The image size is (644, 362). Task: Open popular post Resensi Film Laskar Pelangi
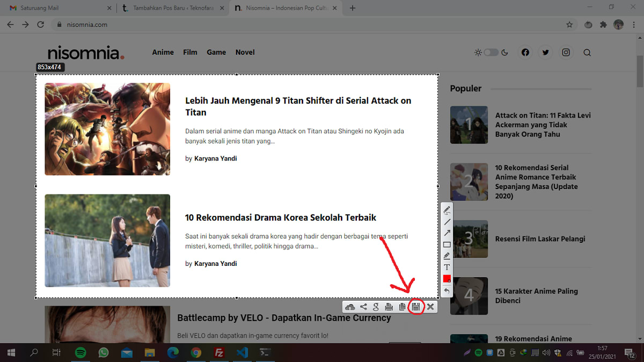tap(540, 239)
